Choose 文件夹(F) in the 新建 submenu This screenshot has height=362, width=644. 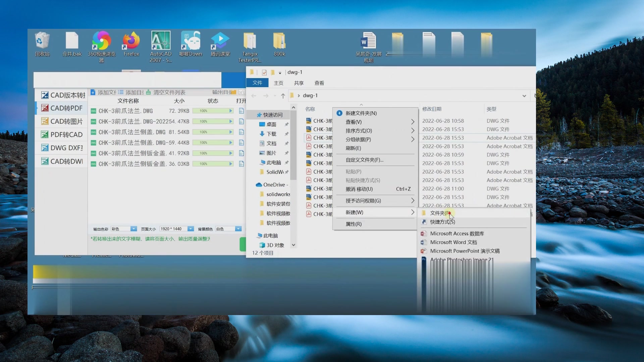[474, 213]
